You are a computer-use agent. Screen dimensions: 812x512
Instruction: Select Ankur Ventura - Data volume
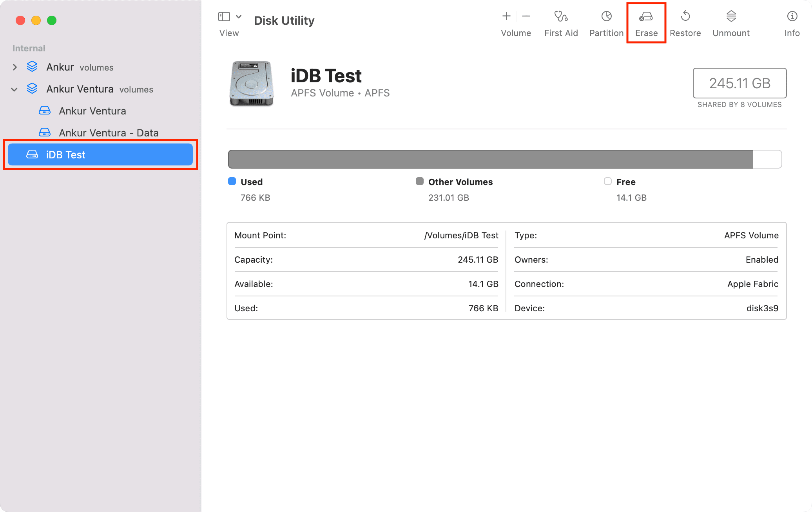(x=100, y=133)
